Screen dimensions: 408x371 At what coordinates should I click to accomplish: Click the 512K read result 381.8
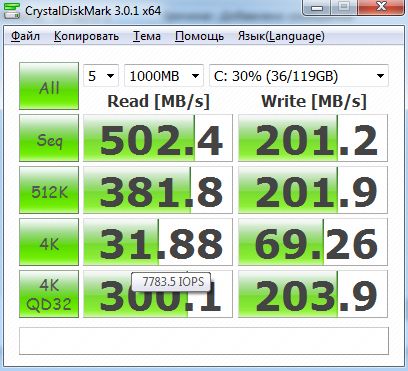pos(158,190)
